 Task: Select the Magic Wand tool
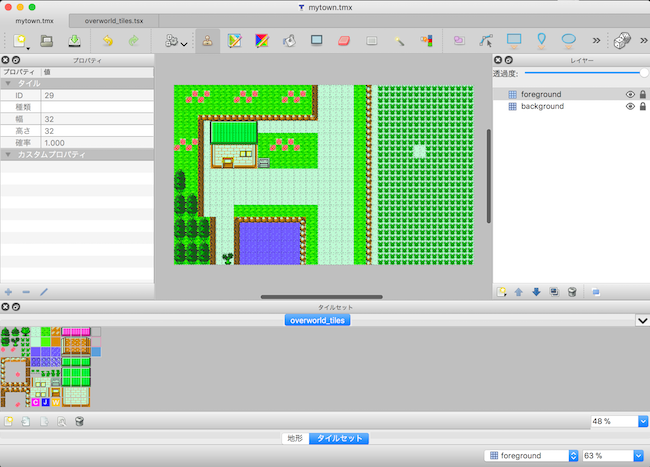[x=399, y=41]
